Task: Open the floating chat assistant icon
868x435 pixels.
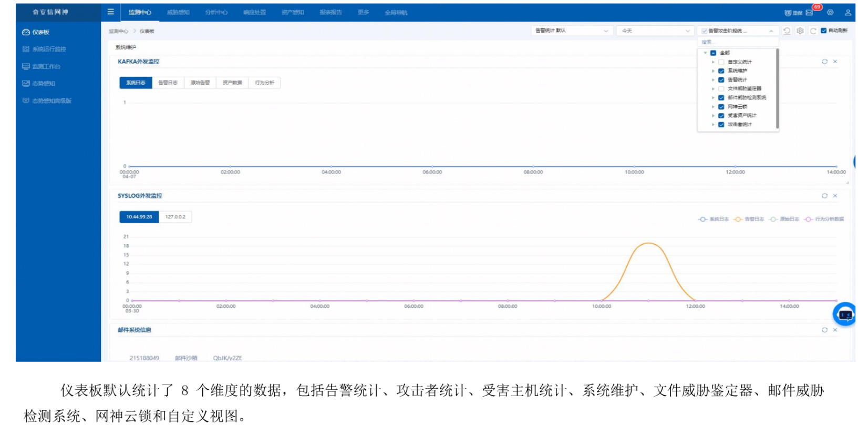Action: (x=844, y=315)
